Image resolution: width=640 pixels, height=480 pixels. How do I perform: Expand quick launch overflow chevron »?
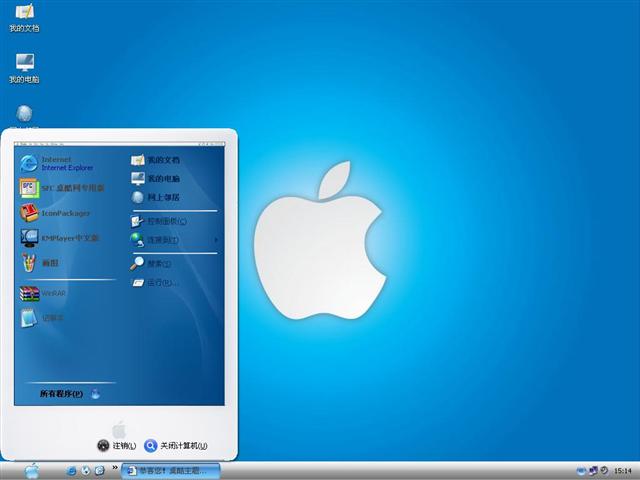pyautogui.click(x=115, y=468)
